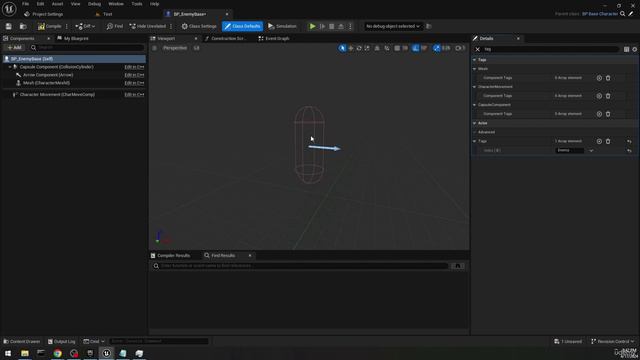Open Details property matrix grid icon
This screenshot has height=360, width=640.
pyautogui.click(x=626, y=49)
